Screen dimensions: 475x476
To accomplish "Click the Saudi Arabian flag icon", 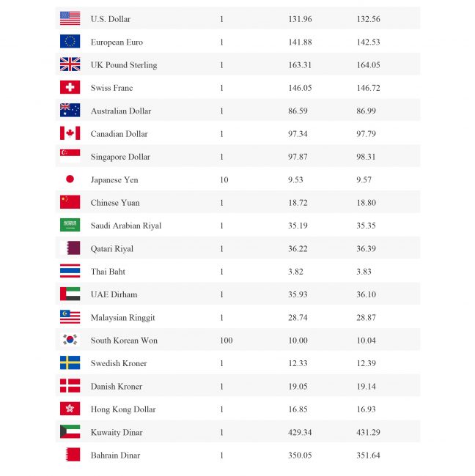I will [70, 226].
